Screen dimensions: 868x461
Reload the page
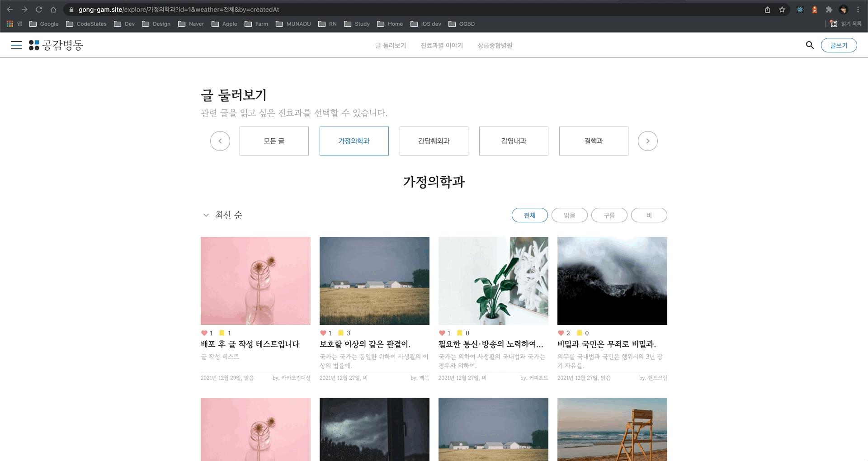click(x=39, y=9)
